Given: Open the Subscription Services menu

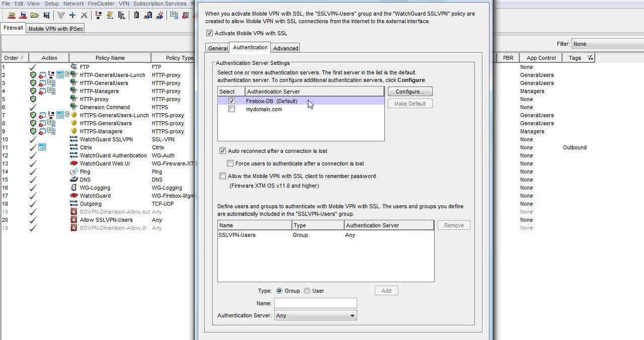Looking at the screenshot, I should [160, 4].
